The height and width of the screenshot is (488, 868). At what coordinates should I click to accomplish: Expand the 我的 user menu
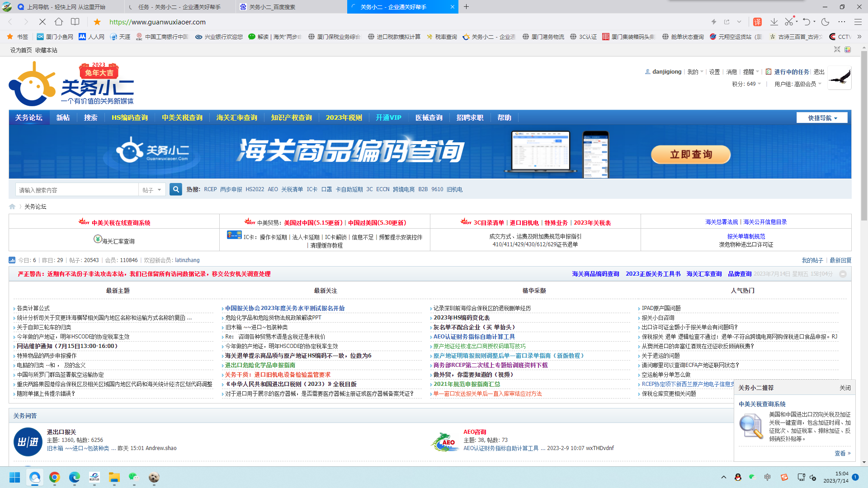point(695,72)
